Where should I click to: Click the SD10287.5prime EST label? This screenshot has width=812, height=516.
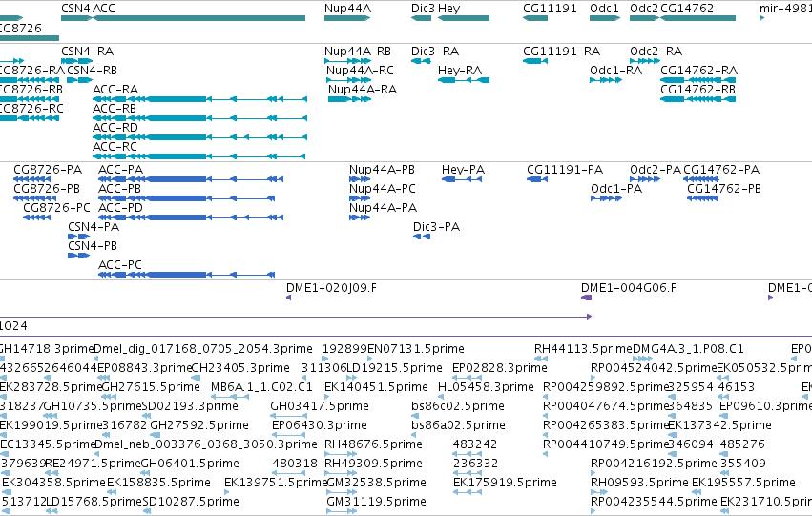pyautogui.click(x=191, y=502)
